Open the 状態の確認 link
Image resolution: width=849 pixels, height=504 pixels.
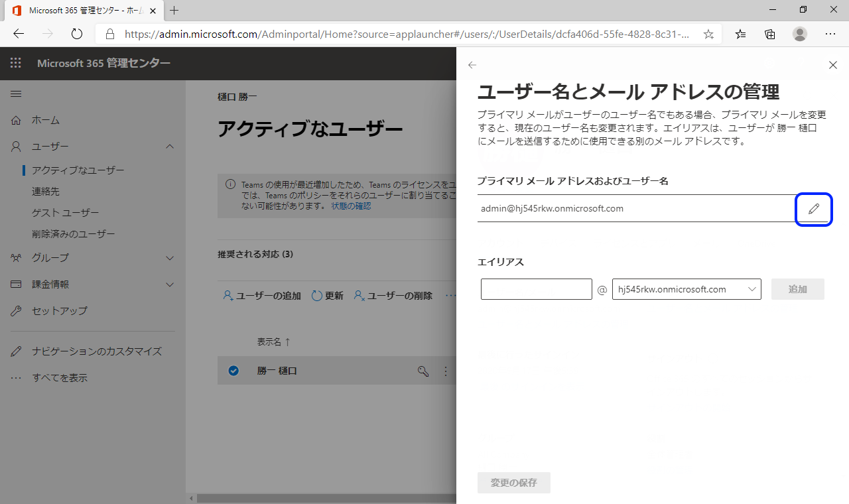tap(351, 206)
